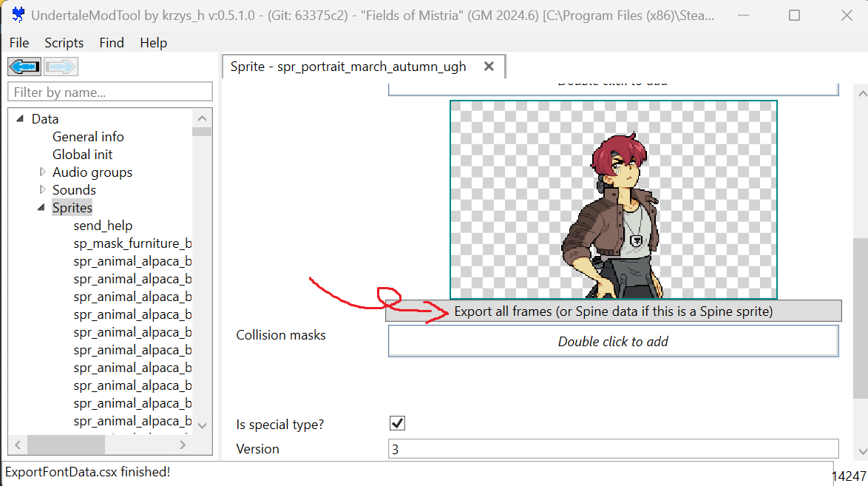Maximize the UndertaleModTool window
This screenshot has width=868, height=486.
point(794,15)
